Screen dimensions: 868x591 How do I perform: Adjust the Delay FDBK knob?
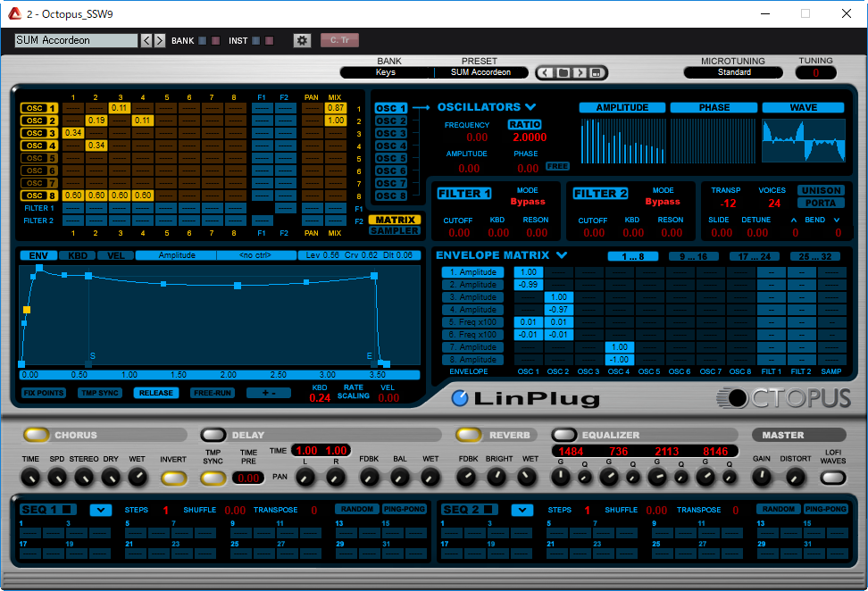click(x=369, y=478)
